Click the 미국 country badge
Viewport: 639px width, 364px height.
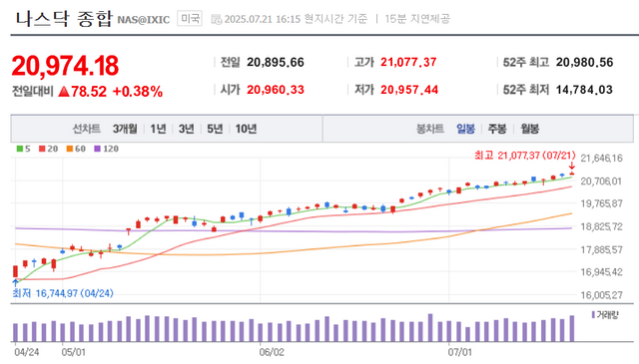[x=190, y=18]
